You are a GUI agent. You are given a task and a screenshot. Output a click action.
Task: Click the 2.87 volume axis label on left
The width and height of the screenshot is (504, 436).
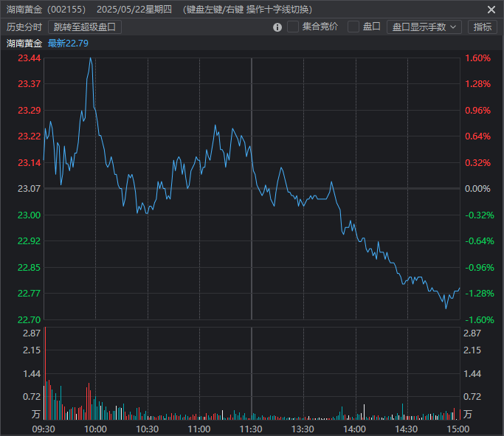[x=31, y=333]
